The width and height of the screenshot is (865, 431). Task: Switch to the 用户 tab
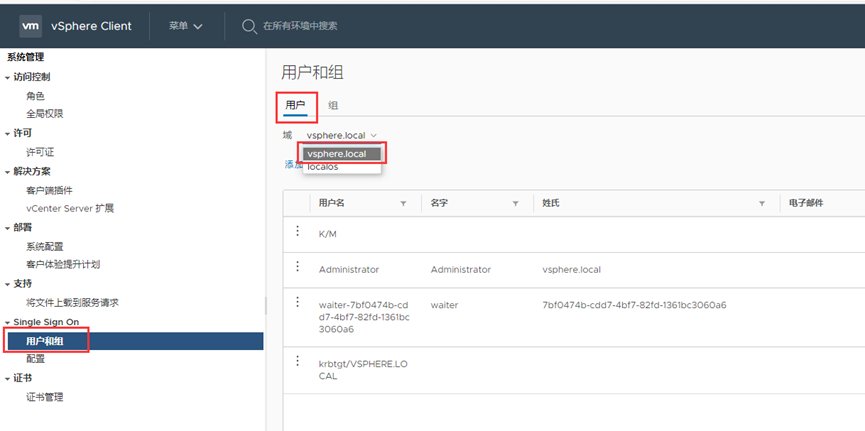pos(295,105)
